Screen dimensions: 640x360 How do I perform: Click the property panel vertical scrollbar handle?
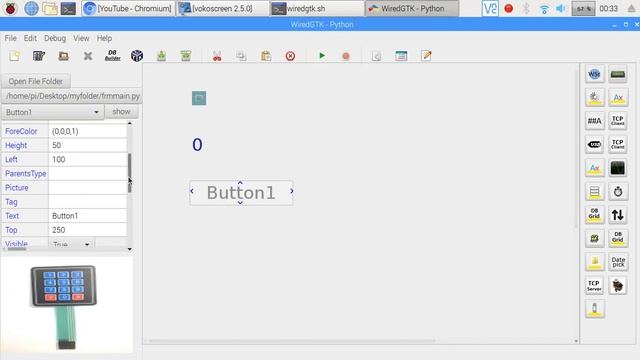[130, 173]
